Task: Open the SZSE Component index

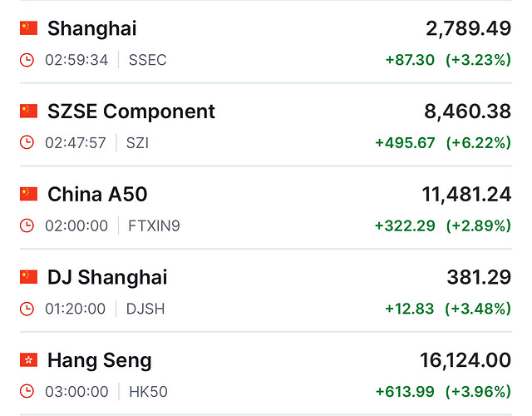Action: pyautogui.click(x=131, y=111)
